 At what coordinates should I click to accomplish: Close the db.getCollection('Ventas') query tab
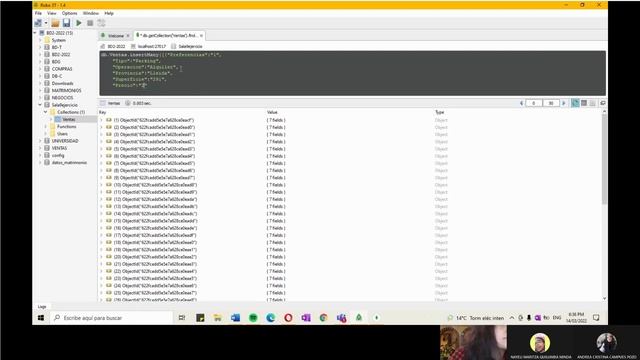coord(201,36)
